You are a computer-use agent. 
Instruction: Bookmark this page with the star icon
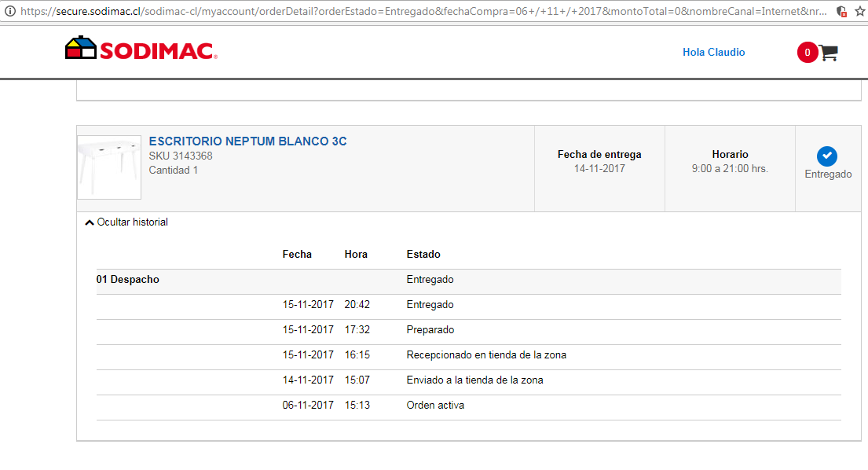859,11
